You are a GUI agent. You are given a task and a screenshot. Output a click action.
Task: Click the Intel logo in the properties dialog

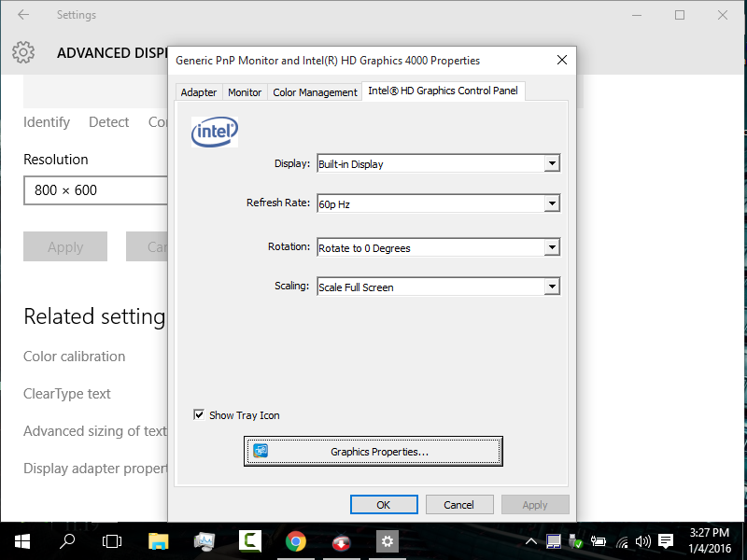(x=214, y=132)
